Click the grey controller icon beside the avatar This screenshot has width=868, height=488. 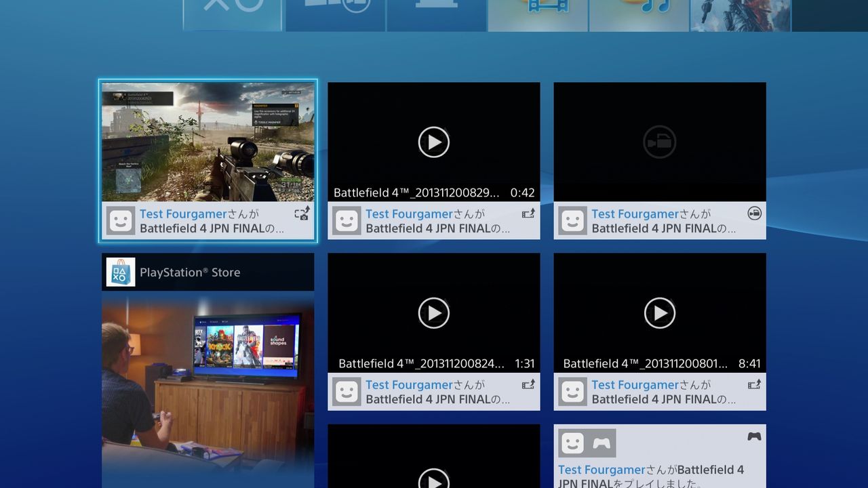coord(601,443)
